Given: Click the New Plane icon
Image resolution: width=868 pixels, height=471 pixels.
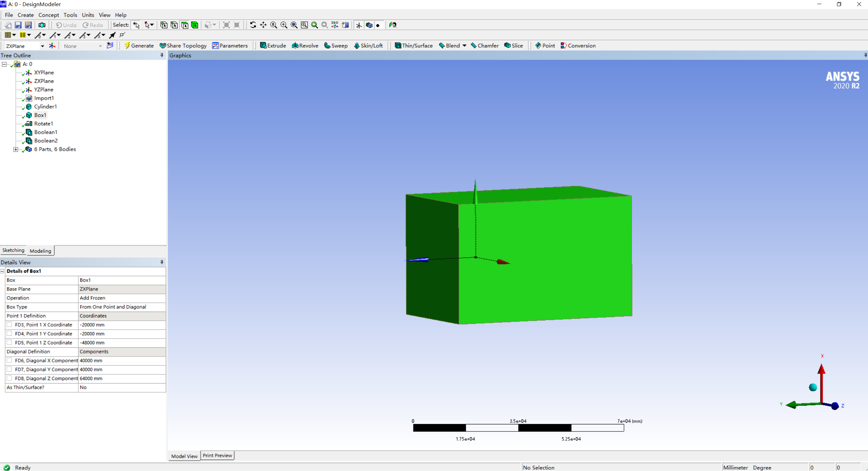Looking at the screenshot, I should 52,46.
